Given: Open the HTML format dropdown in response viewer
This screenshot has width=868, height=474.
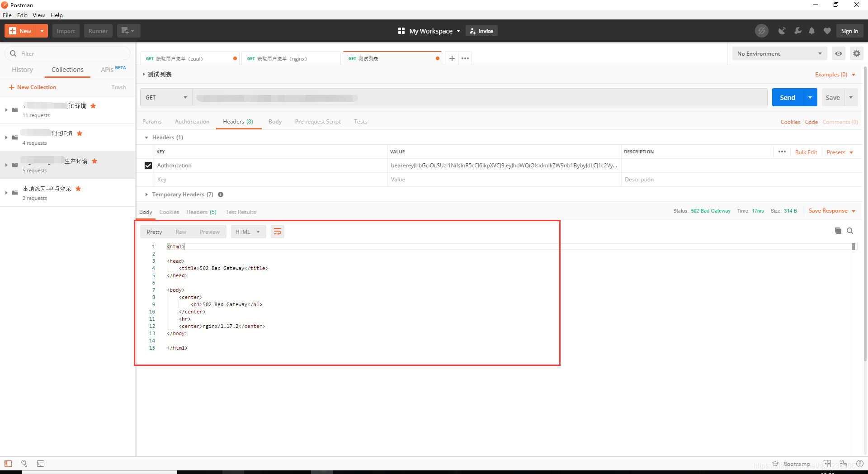Looking at the screenshot, I should pos(248,231).
